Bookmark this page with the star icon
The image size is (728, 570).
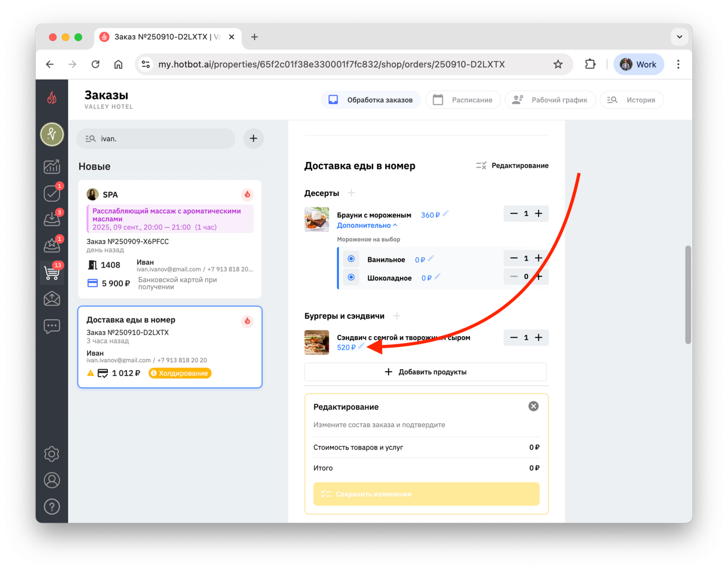pos(558,65)
